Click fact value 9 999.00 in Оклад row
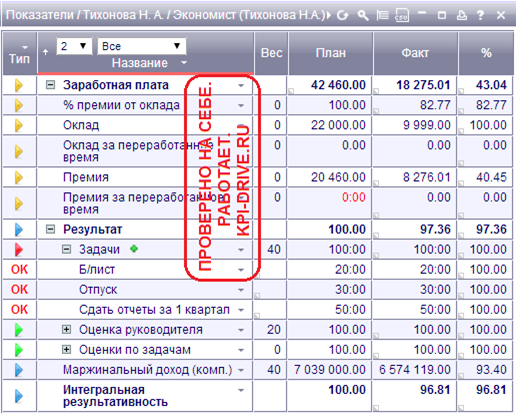The height and width of the screenshot is (415, 516). coord(427,125)
